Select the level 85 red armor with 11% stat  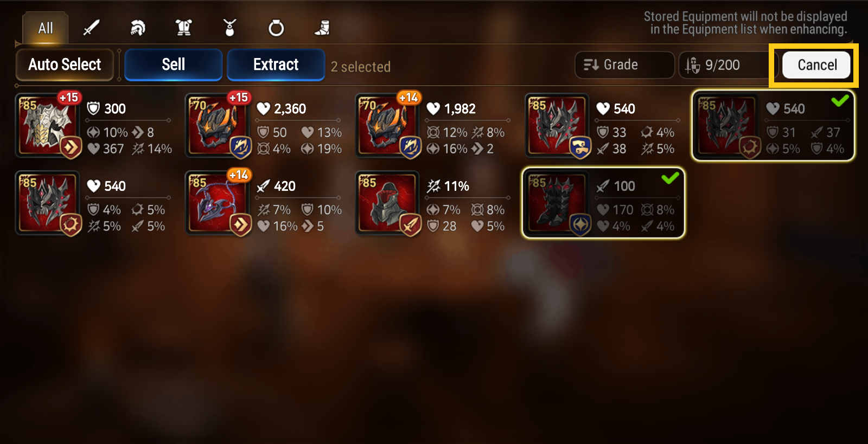(435, 203)
